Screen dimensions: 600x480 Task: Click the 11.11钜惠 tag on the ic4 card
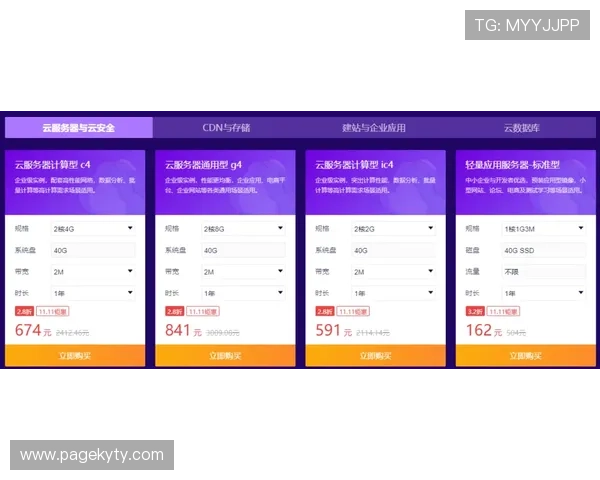[x=353, y=312]
